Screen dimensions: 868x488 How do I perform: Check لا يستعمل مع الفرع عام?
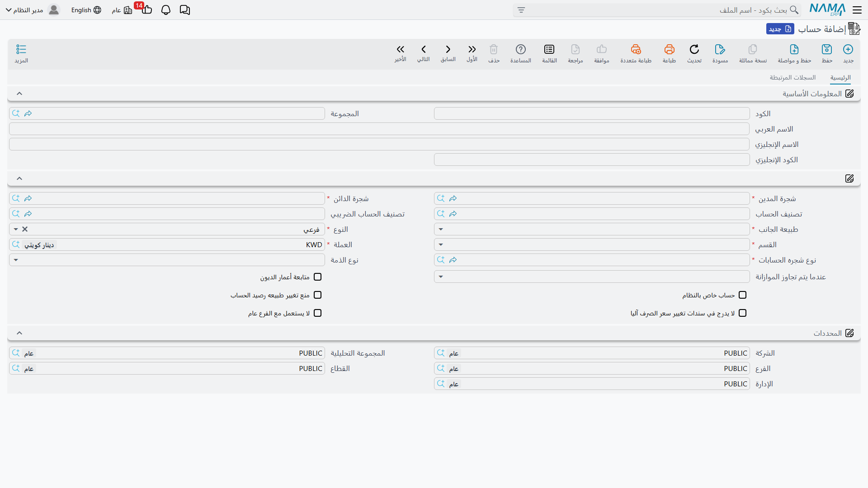318,313
